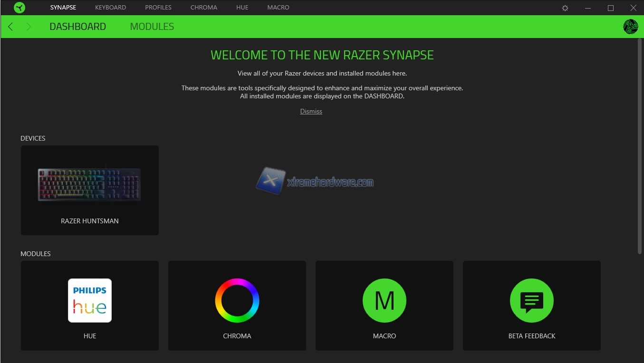Go forward with the right arrow
The width and height of the screenshot is (644, 363).
[29, 27]
